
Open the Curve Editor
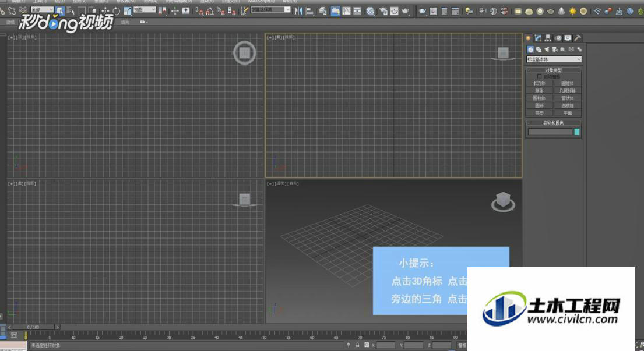pos(346,11)
